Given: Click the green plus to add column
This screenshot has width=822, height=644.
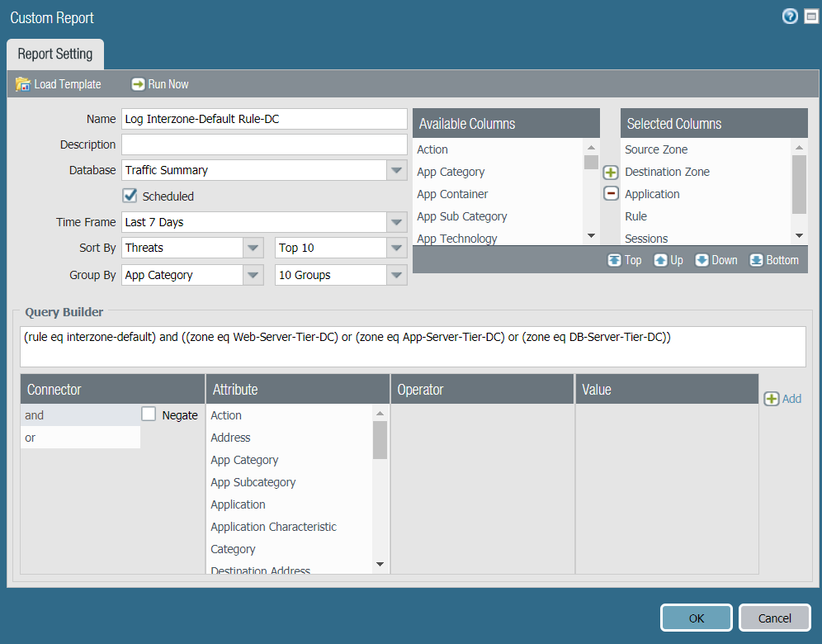Looking at the screenshot, I should (x=611, y=173).
